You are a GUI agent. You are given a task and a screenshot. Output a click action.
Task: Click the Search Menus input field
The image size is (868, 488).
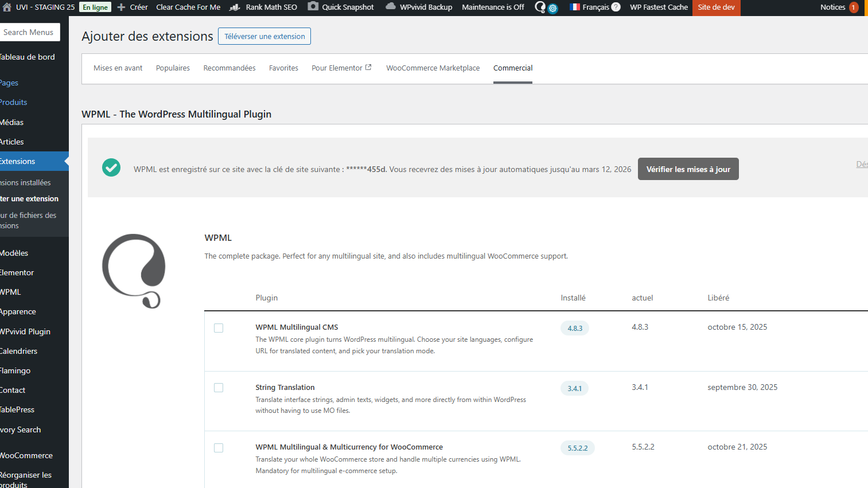(x=29, y=33)
